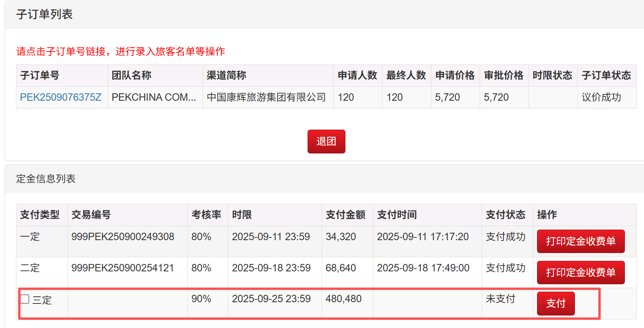Click the 交易编号 column header
Image resolution: width=644 pixels, height=328 pixels.
pos(91,215)
